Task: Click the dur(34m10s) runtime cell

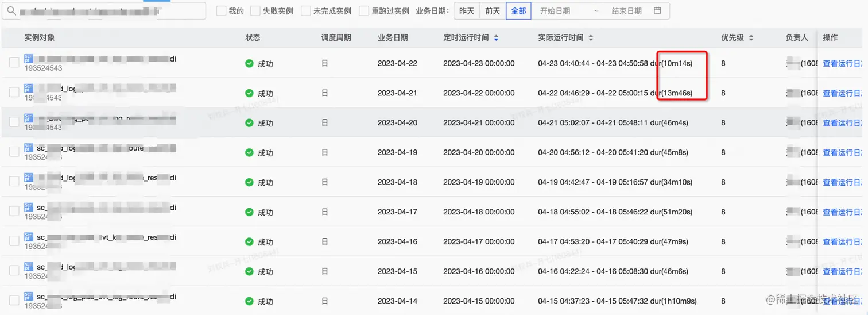Action: [671, 182]
